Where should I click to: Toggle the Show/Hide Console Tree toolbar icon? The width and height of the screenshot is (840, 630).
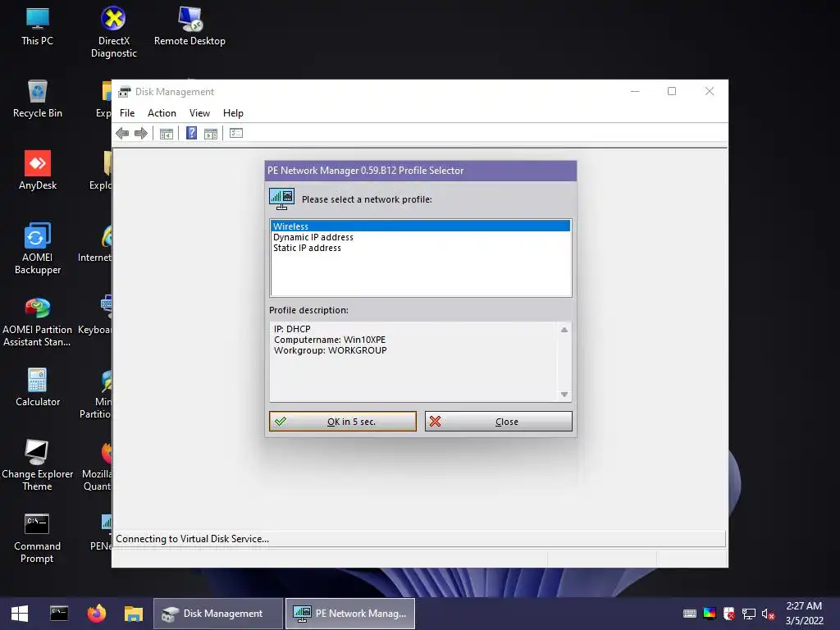166,134
